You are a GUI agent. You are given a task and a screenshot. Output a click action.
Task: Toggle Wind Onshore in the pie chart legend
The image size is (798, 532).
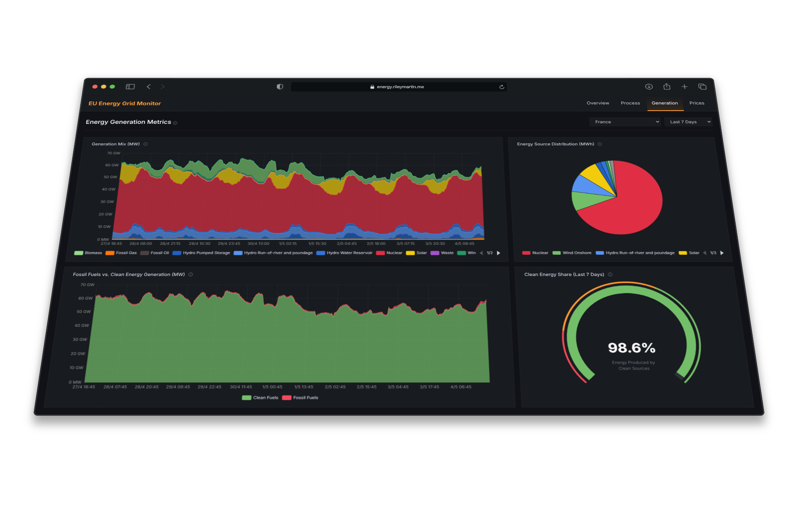click(x=572, y=253)
